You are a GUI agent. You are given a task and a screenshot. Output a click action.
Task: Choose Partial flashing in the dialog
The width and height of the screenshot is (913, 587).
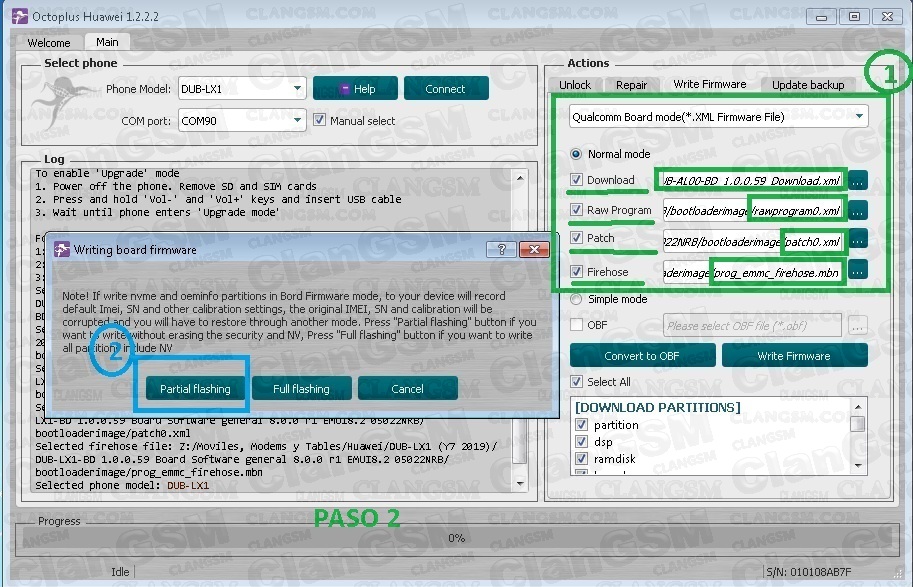pos(195,388)
